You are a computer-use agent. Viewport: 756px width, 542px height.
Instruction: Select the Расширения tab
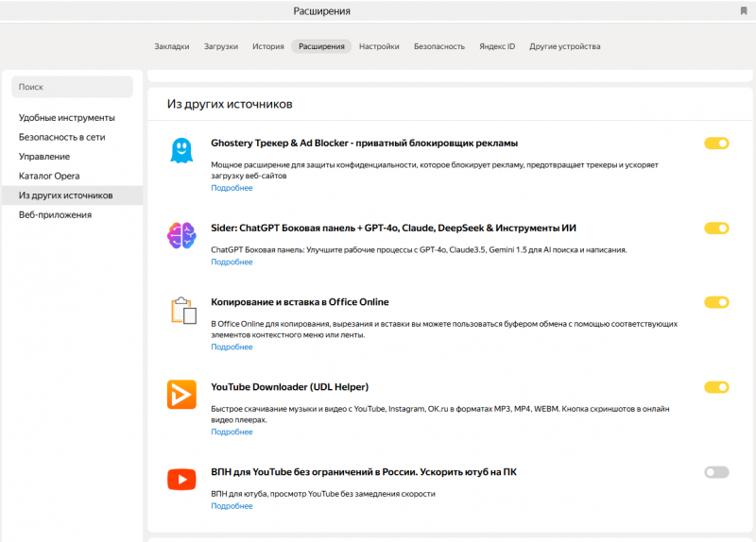point(321,46)
